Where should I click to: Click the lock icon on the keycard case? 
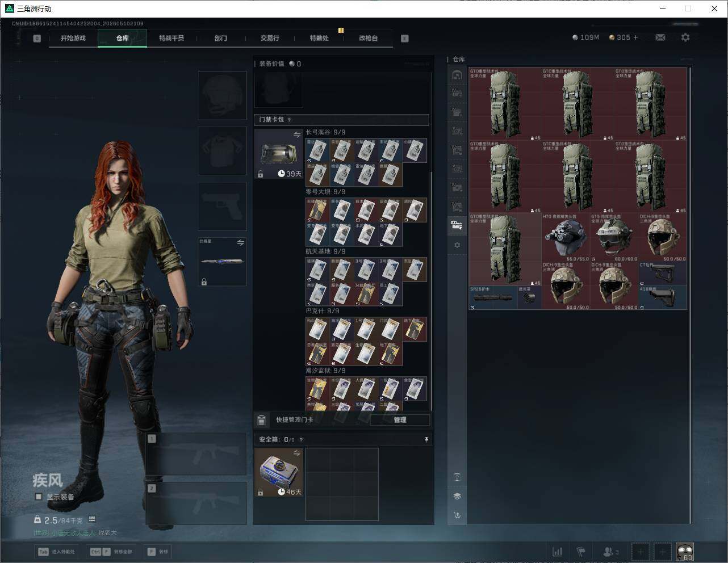(x=260, y=174)
